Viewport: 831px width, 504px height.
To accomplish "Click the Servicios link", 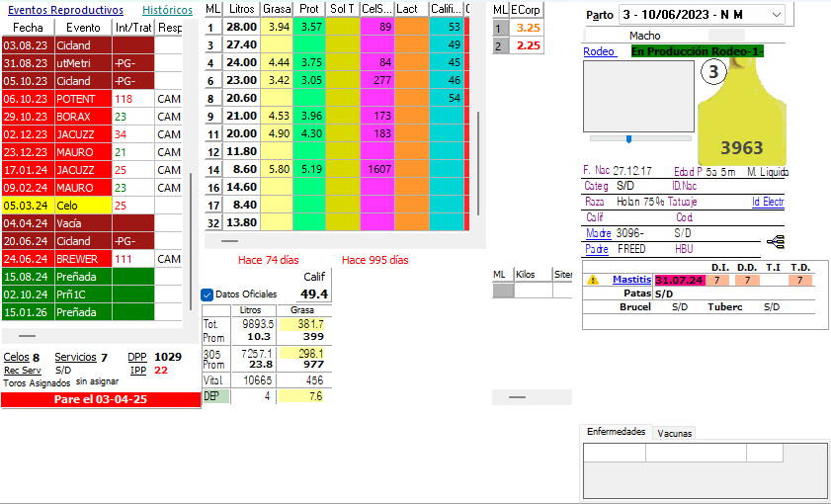I will tap(75, 357).
